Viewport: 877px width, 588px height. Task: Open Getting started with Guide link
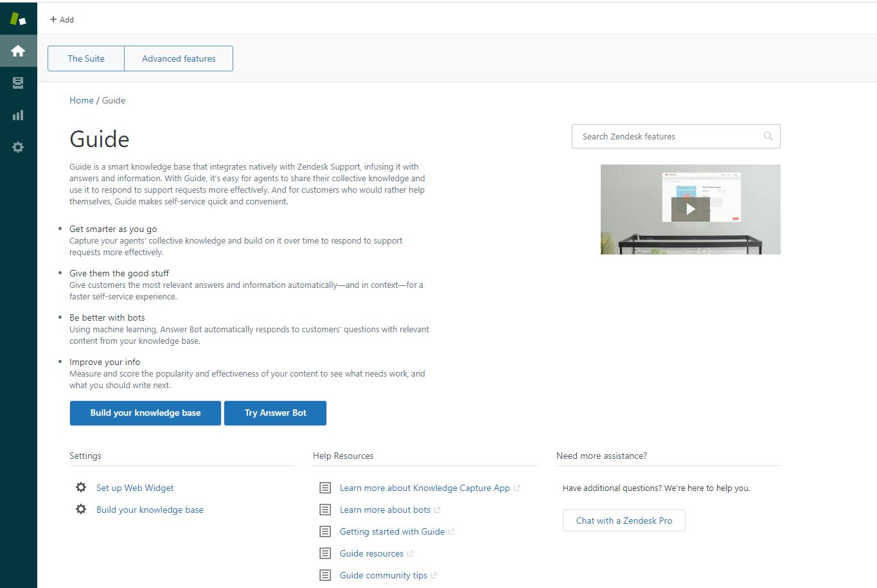[392, 531]
